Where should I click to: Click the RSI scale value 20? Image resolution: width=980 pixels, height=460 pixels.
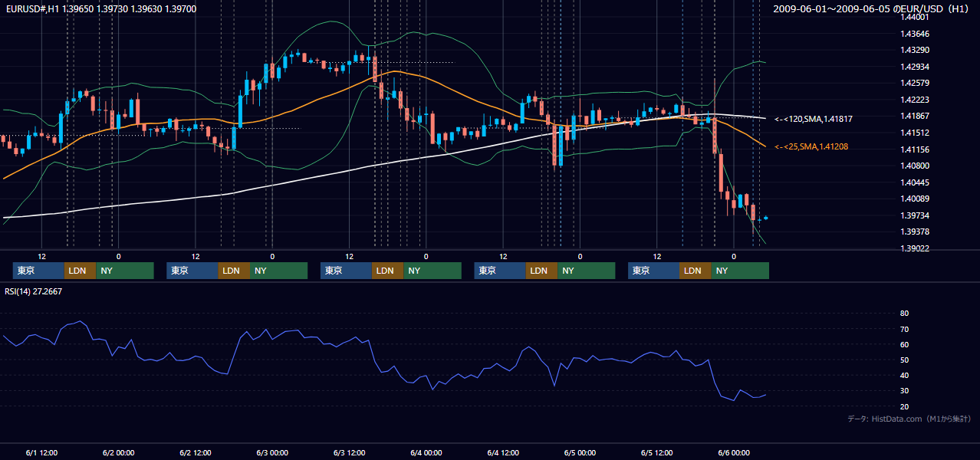pyautogui.click(x=904, y=406)
